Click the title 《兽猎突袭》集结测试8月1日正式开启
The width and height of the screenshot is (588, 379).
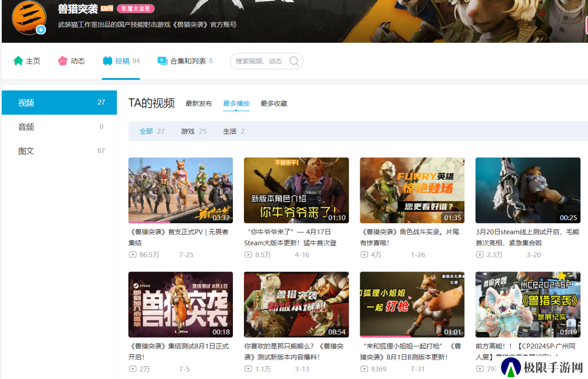tap(179, 351)
